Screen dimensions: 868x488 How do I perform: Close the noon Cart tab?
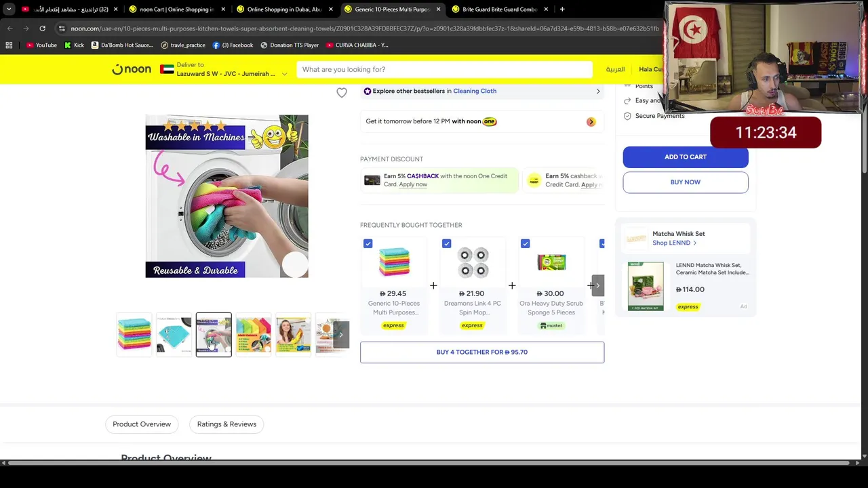coord(223,9)
